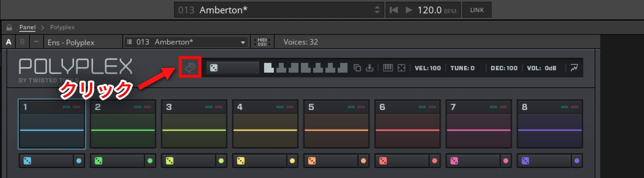Click the four-corner expand icon
Screen dimensions: 644x178
pyautogui.click(x=401, y=68)
